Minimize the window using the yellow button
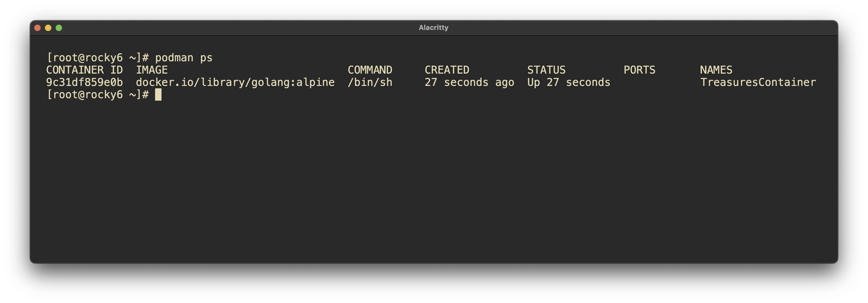The height and width of the screenshot is (303, 868). coord(48,28)
